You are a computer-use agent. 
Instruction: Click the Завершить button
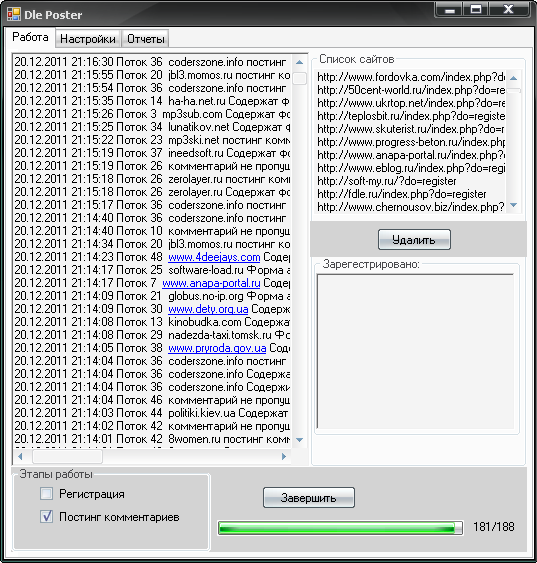[x=309, y=498]
